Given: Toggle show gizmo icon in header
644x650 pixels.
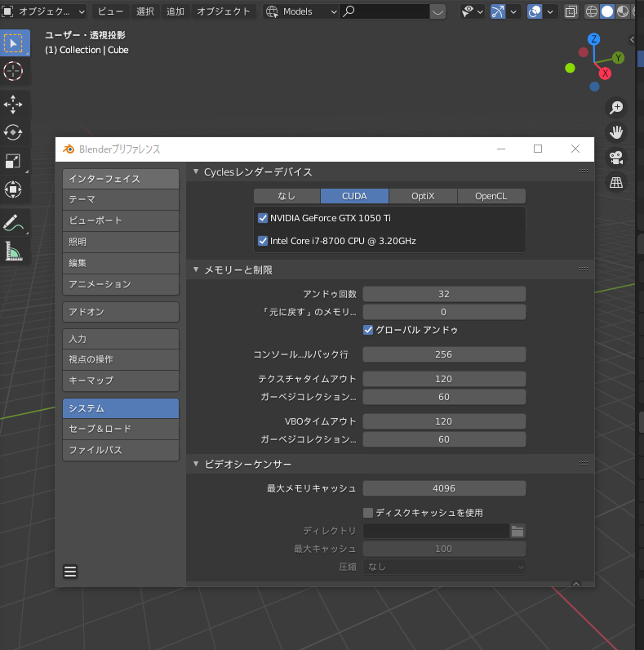Looking at the screenshot, I should pyautogui.click(x=498, y=11).
